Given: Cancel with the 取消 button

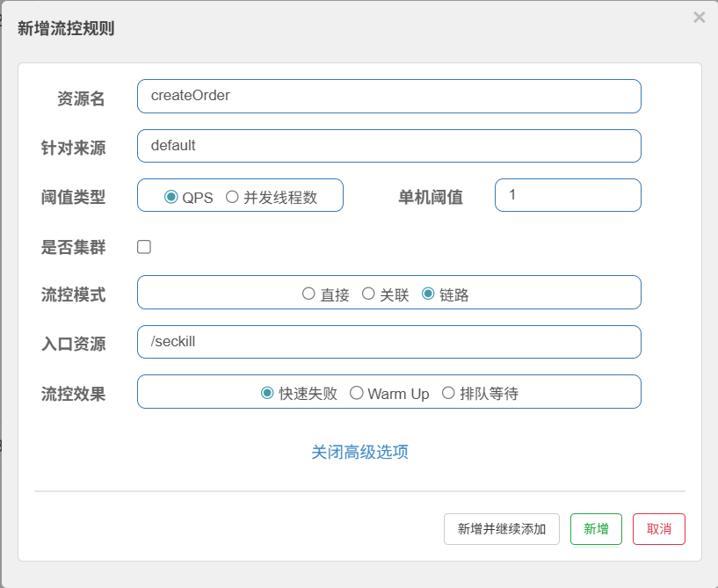Looking at the screenshot, I should coord(658,529).
